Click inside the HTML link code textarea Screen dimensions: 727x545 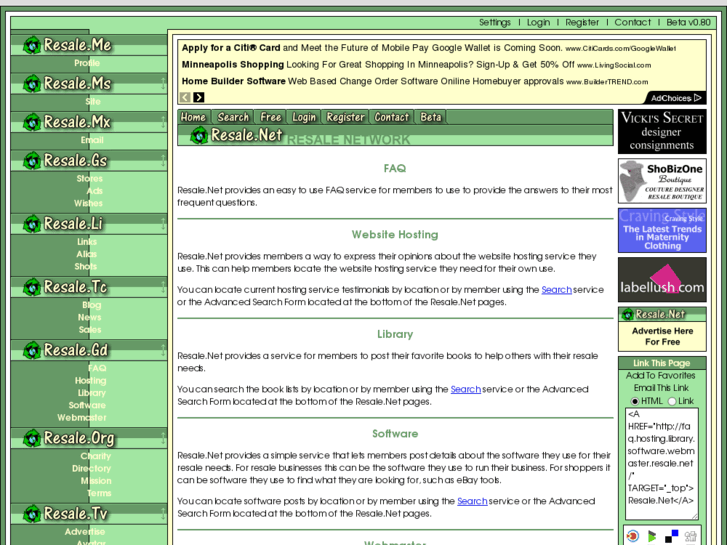click(662, 464)
